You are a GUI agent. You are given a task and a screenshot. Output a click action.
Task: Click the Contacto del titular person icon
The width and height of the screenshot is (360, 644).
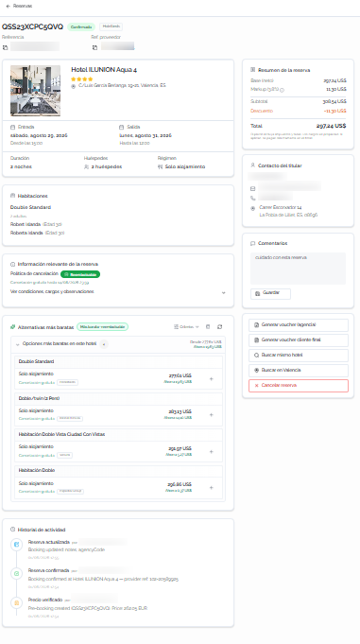(253, 165)
